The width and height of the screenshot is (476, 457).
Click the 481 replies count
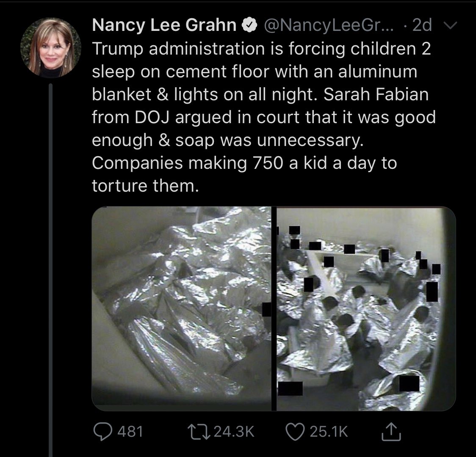(x=130, y=432)
